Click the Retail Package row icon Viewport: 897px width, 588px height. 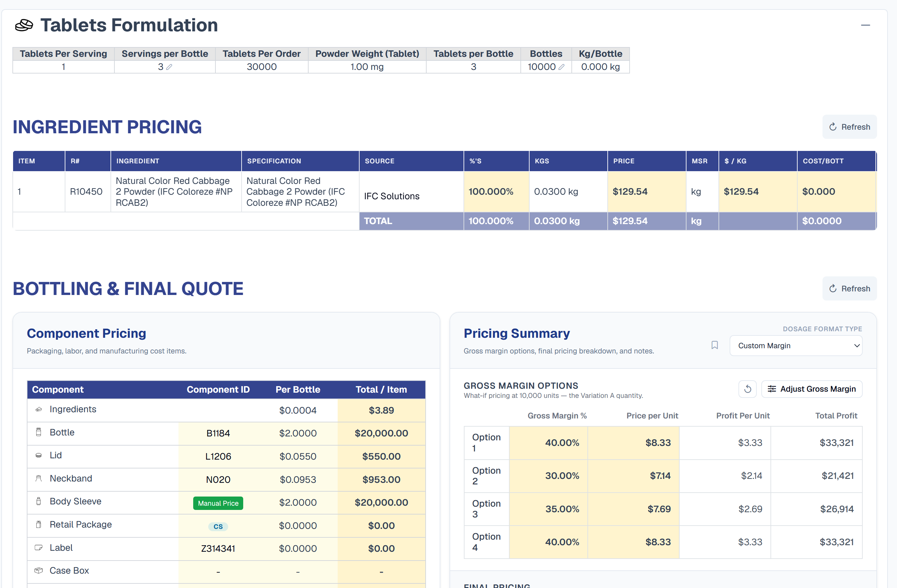[x=39, y=524]
